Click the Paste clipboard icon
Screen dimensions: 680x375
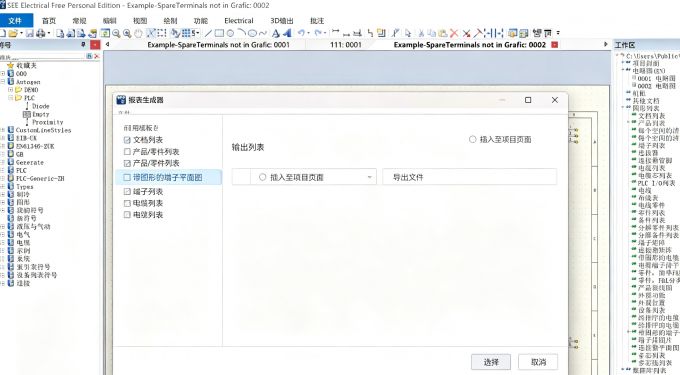click(442, 33)
